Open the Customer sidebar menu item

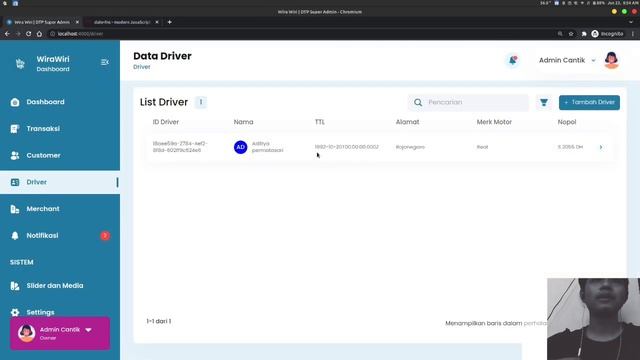(x=60, y=156)
